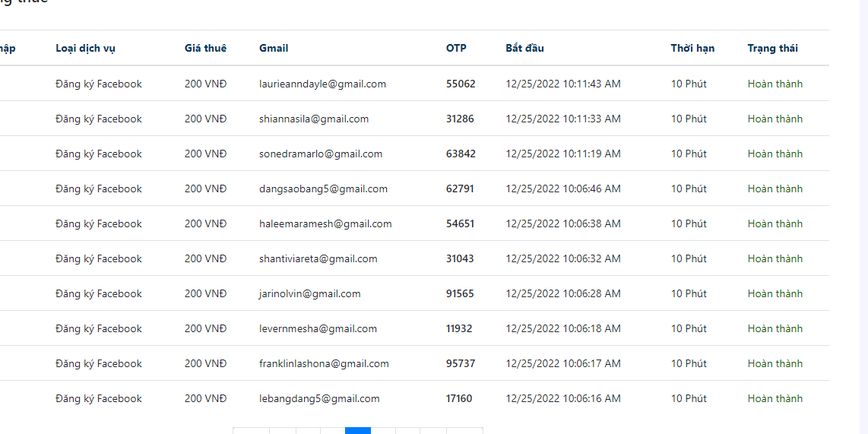Screen dimensions: 868x434
Task: Select the Bắt đầu column header
Action: (524, 48)
